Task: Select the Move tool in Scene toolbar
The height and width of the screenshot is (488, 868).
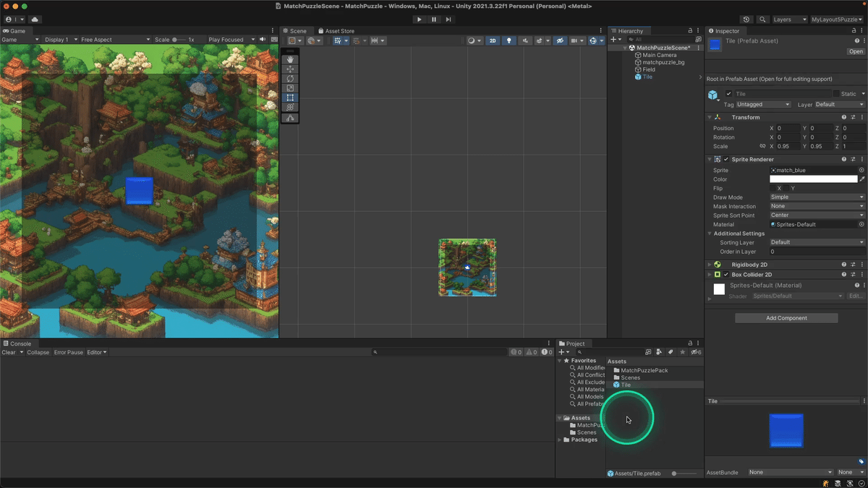Action: point(290,69)
